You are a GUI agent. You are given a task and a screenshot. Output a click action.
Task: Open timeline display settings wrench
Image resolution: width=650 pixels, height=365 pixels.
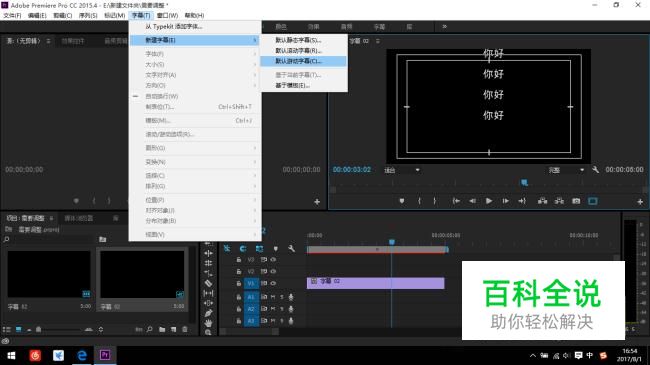(291, 248)
